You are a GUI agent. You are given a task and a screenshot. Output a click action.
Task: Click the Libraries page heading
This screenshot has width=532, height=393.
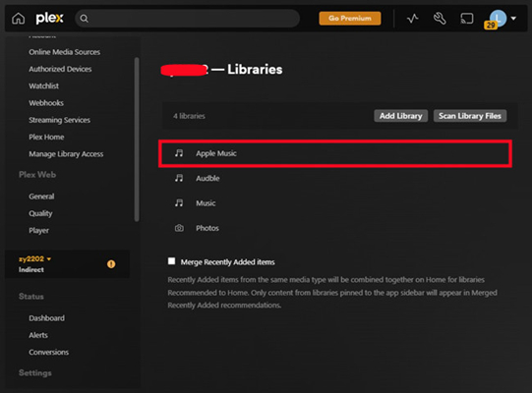coord(255,69)
